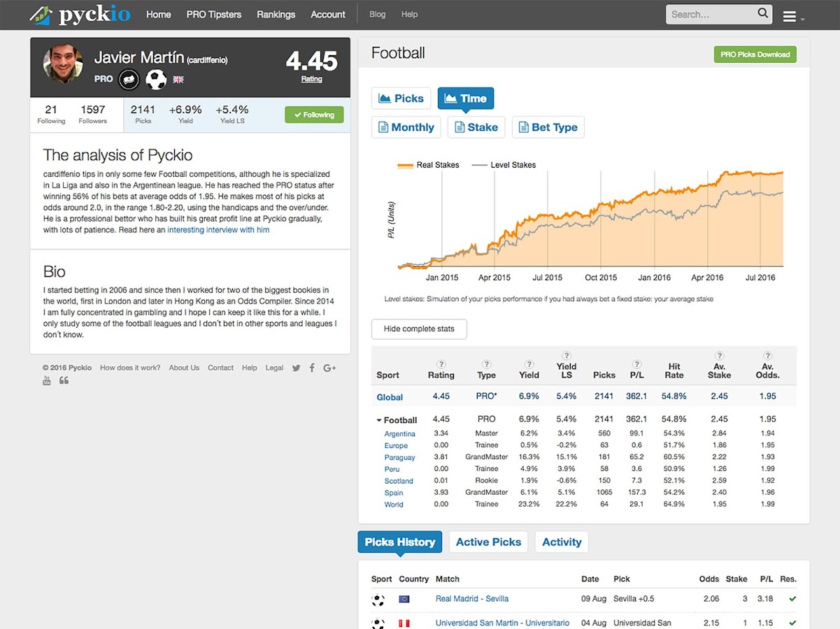Click the Av. Stake help icon
The image size is (840, 629).
[720, 356]
